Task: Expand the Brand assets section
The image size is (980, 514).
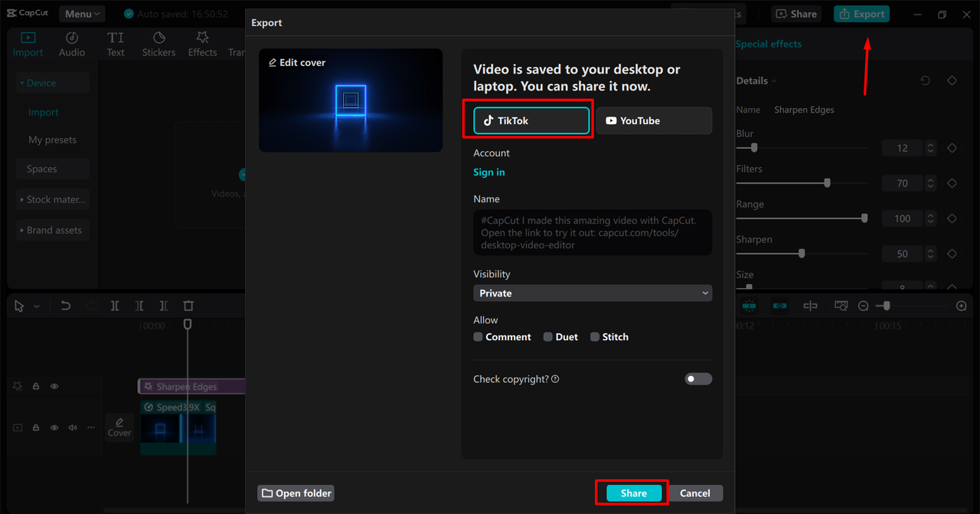Action: 53,230
